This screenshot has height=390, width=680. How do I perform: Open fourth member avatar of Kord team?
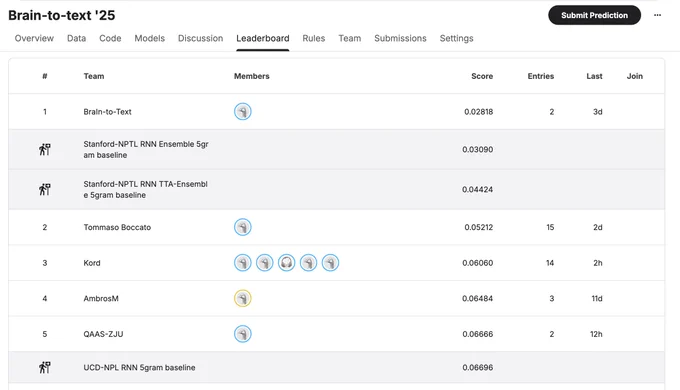pos(308,262)
